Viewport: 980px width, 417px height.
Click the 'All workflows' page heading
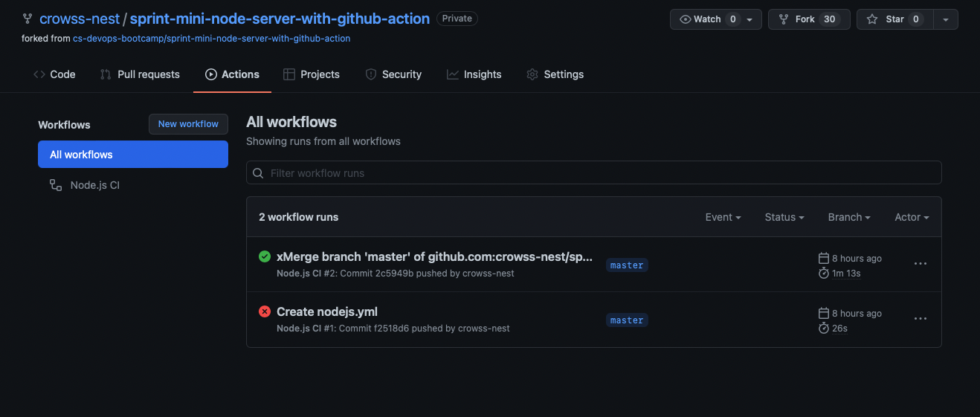291,122
